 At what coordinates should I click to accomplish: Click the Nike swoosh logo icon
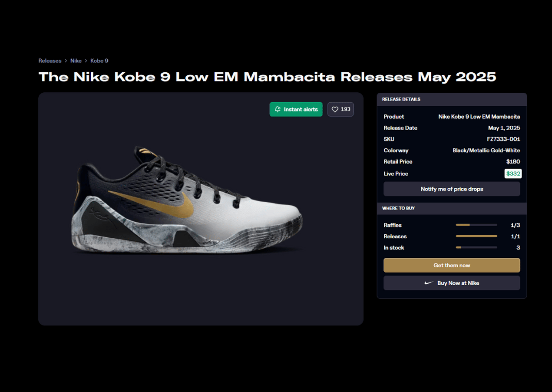pos(429,283)
